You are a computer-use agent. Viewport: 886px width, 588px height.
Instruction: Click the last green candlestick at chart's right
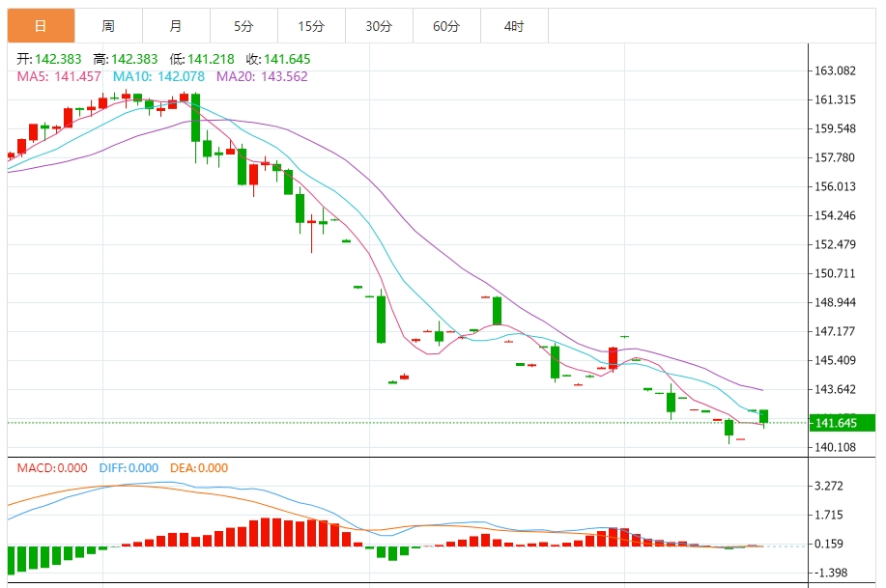764,417
